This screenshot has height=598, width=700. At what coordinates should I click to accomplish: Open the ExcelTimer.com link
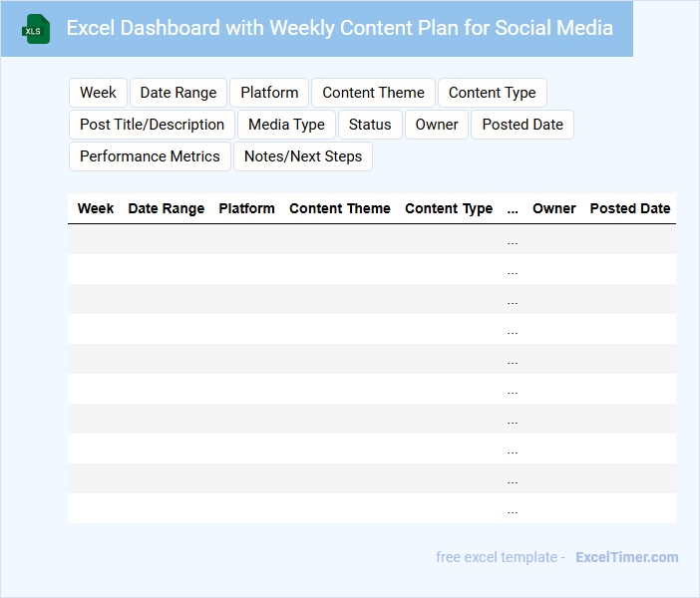pyautogui.click(x=626, y=557)
